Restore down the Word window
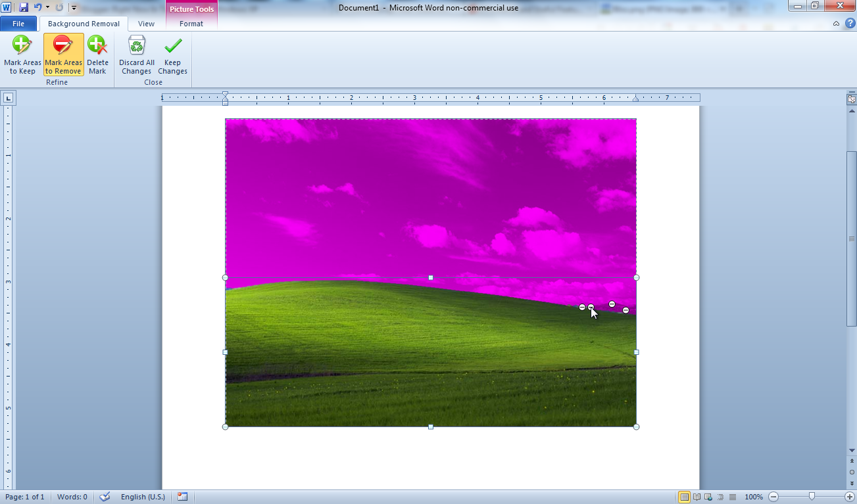This screenshot has height=504, width=857. [x=814, y=6]
